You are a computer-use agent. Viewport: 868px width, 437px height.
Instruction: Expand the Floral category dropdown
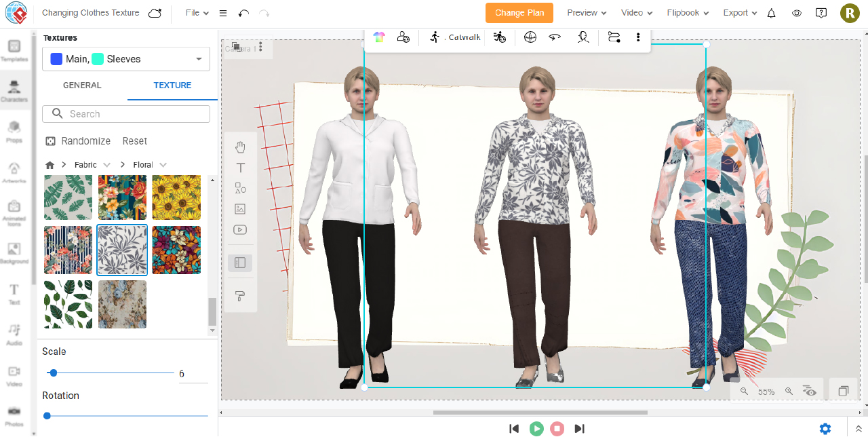(149, 164)
